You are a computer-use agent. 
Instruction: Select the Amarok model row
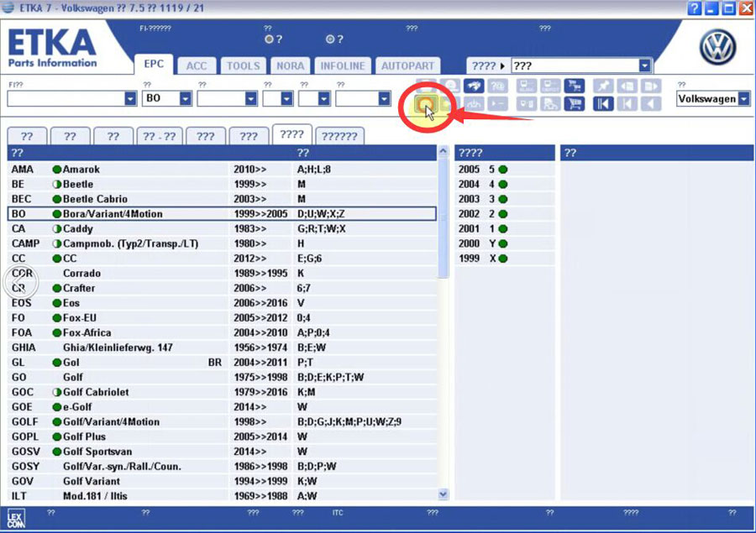tap(222, 170)
